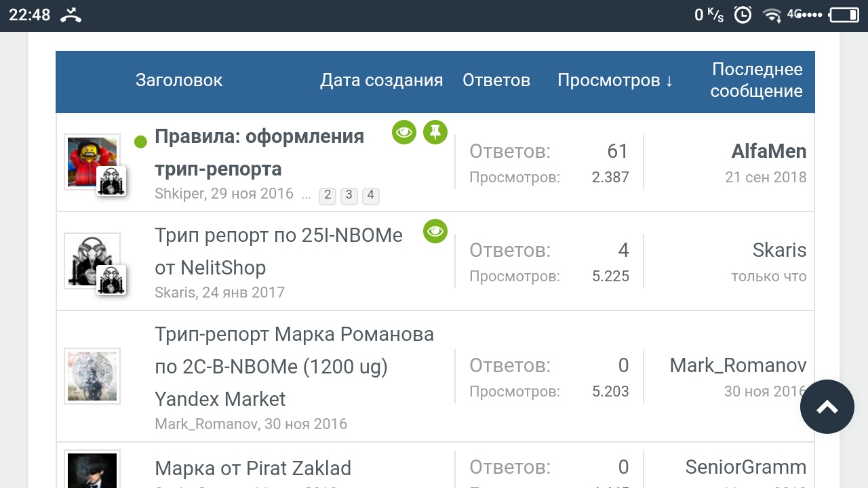868x488 pixels.
Task: Open thread Марка от Pirat Zaklad
Action: coord(253,468)
